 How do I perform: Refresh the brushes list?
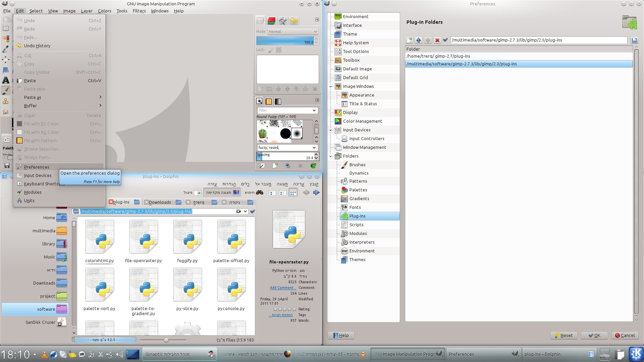pos(313,166)
